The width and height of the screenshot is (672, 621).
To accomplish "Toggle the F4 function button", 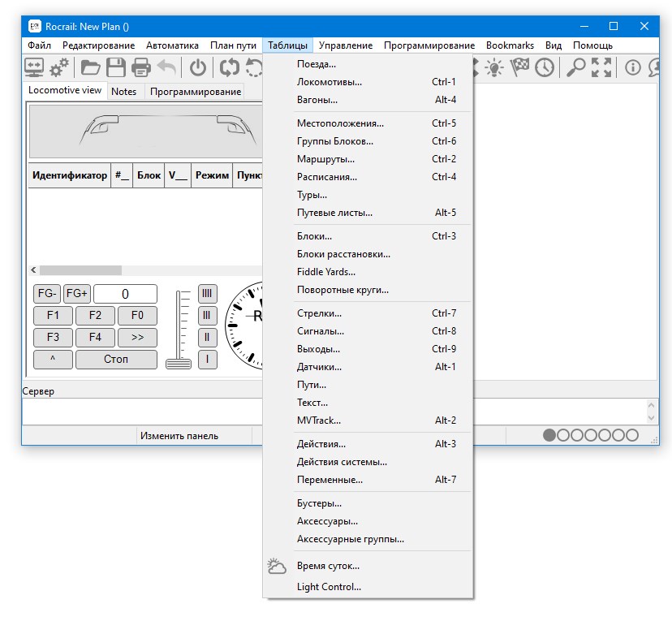I will 95,337.
